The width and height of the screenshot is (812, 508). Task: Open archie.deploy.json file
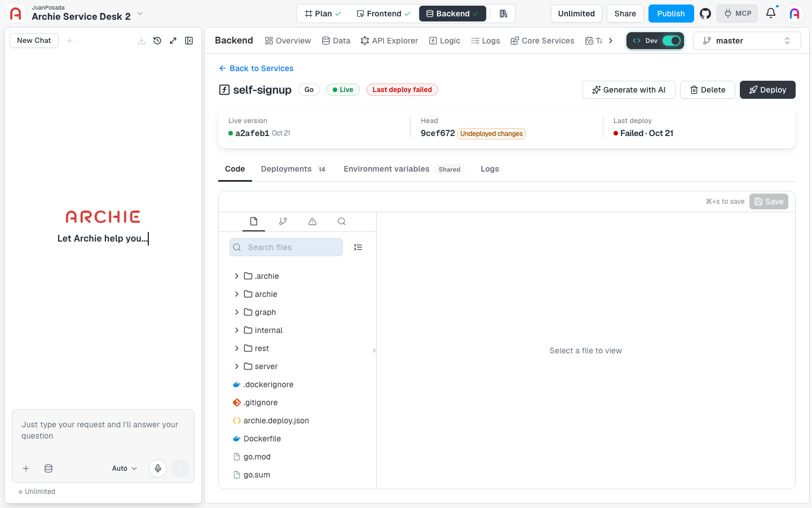click(x=276, y=421)
